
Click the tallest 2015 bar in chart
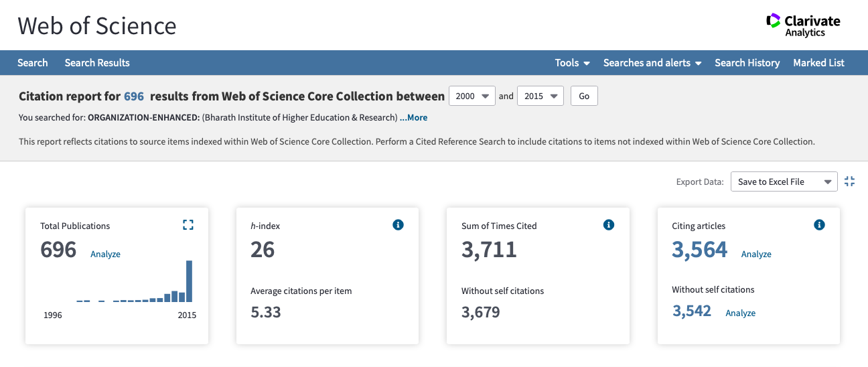190,281
